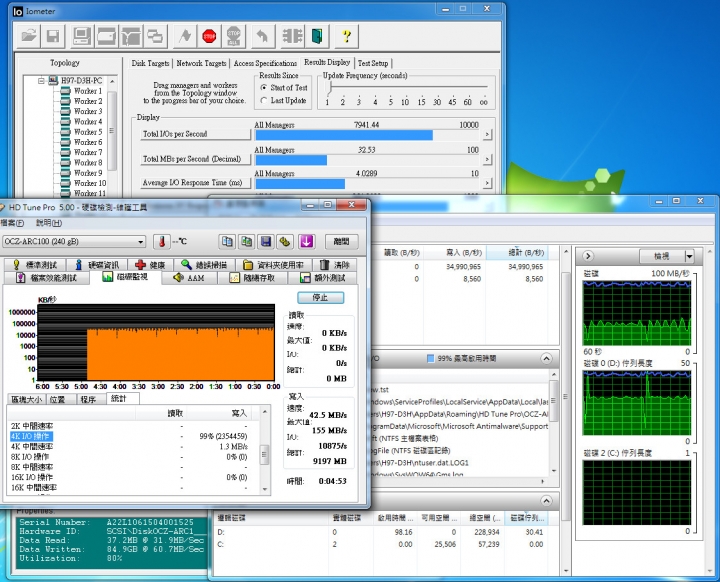
Task: Save test configuration in Iometer toolbar
Action: point(53,36)
